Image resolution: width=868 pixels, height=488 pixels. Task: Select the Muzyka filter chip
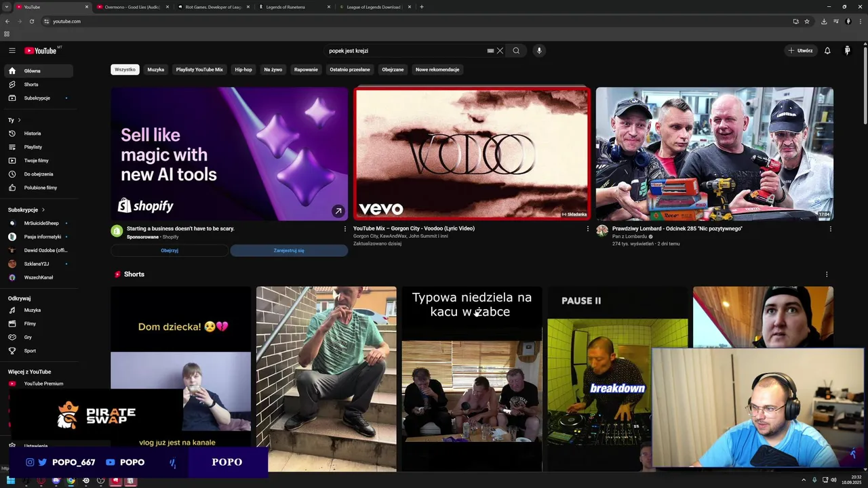(156, 70)
